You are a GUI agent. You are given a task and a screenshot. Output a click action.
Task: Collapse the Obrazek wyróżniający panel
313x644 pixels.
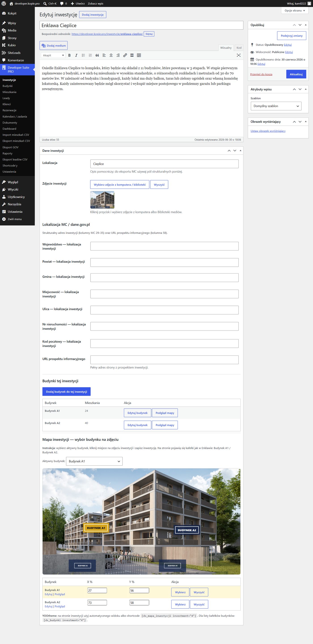(x=305, y=122)
